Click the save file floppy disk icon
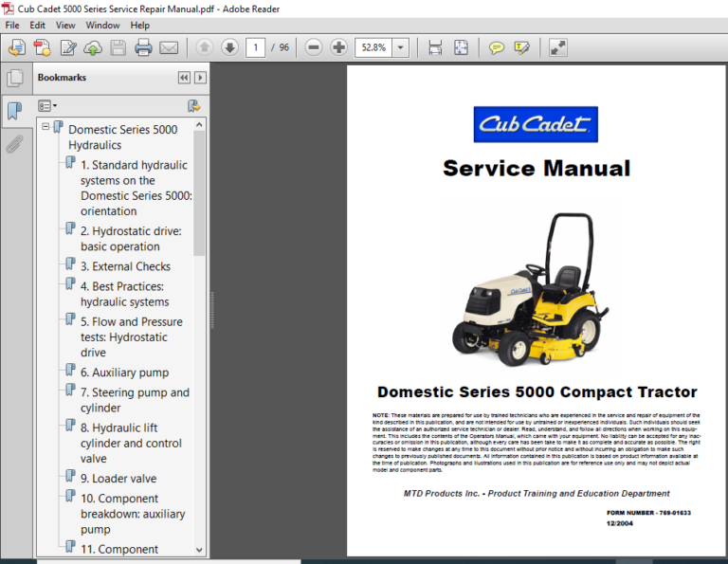Viewport: 728px width, 564px height. pyautogui.click(x=118, y=47)
